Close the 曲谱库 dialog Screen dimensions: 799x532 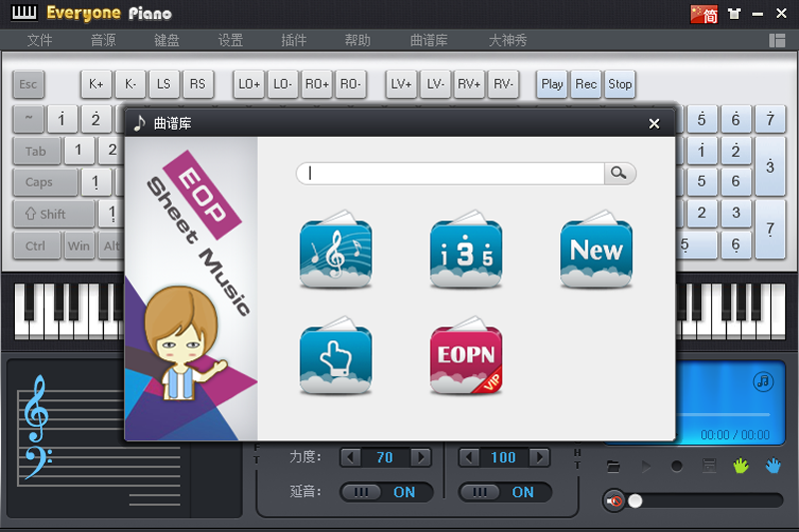pyautogui.click(x=654, y=123)
